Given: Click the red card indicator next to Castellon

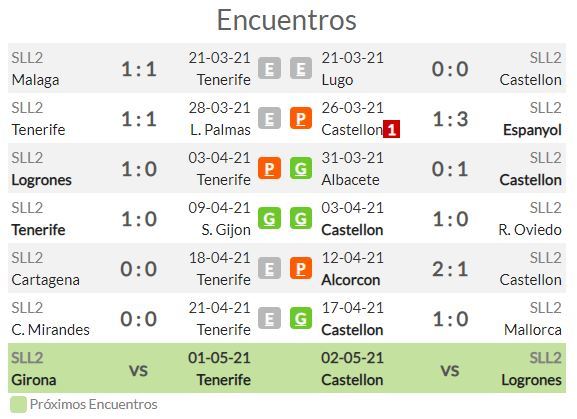Looking at the screenshot, I should (x=392, y=129).
